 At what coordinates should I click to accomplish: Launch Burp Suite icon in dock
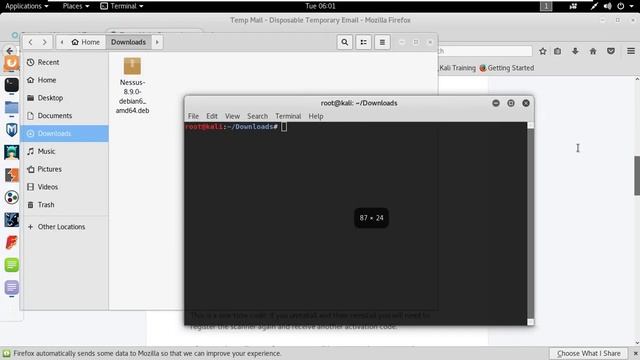coord(11,175)
